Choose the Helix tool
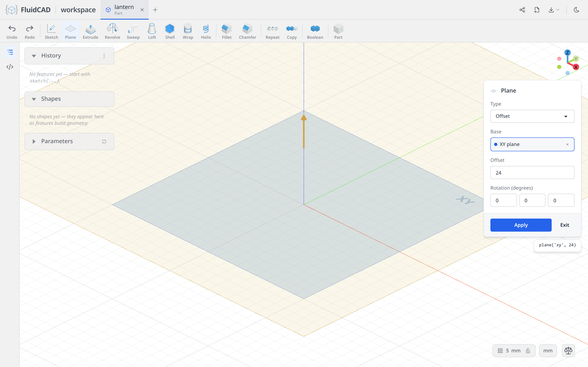 click(206, 31)
